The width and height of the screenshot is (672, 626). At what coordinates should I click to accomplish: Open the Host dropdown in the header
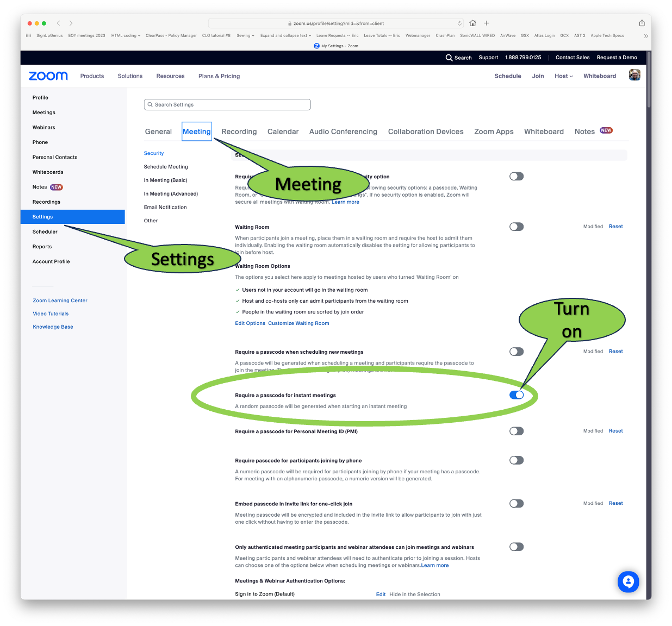564,76
